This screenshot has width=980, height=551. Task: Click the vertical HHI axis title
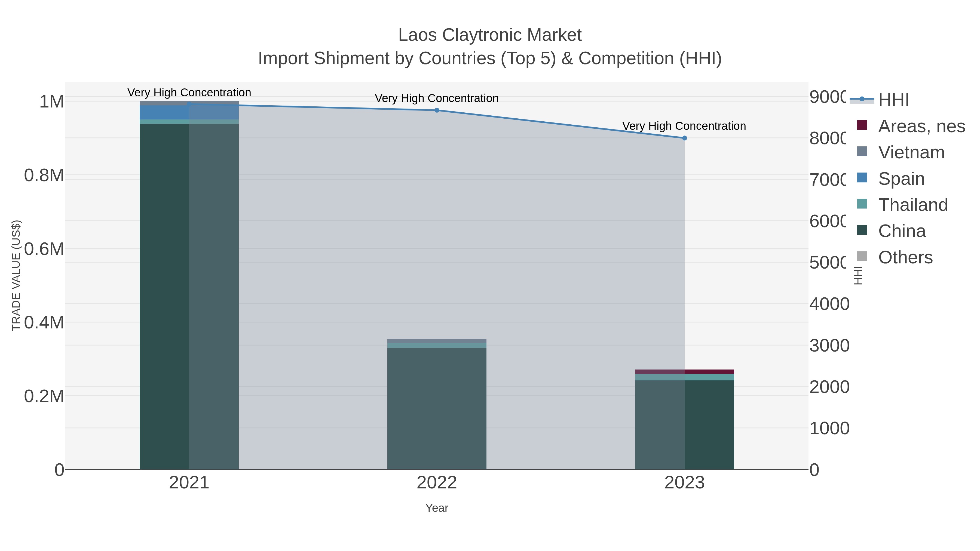859,275
